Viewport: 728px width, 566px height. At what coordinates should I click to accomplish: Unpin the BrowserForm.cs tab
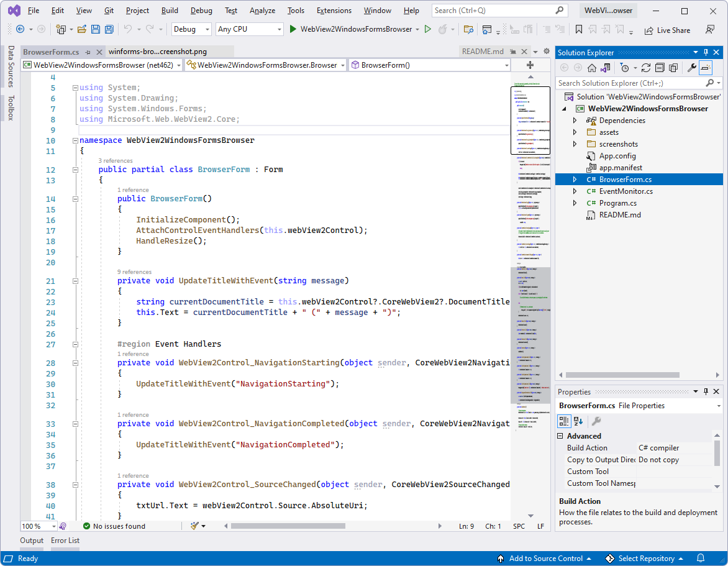pos(88,53)
